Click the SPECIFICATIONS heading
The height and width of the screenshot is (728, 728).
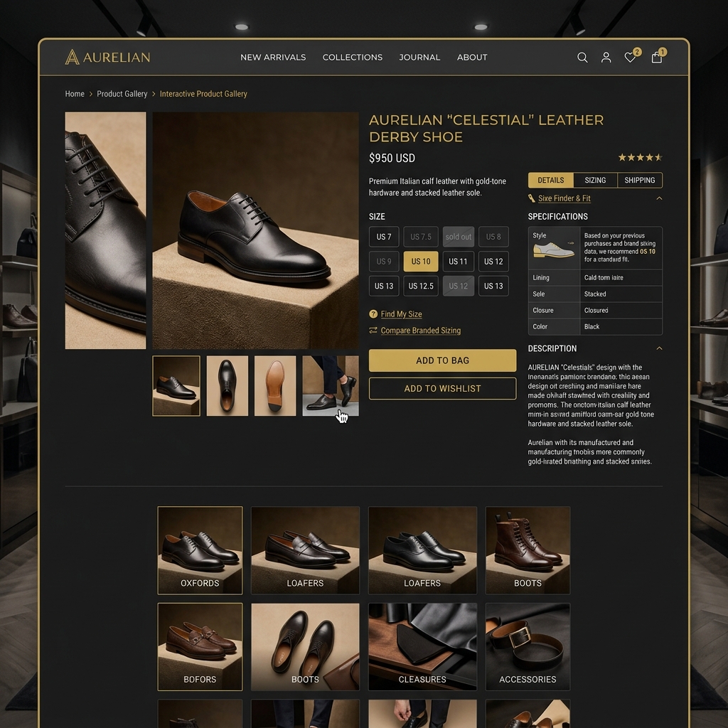[x=557, y=216]
